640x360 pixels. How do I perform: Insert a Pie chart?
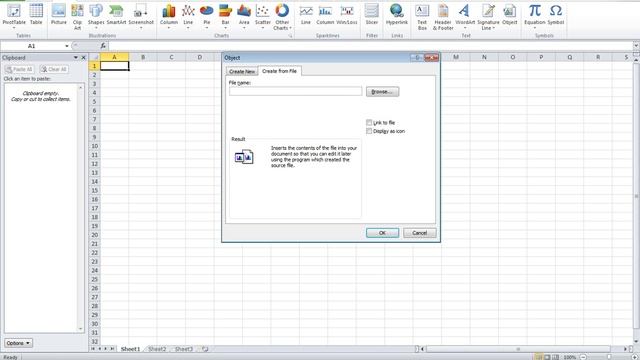[x=207, y=15]
